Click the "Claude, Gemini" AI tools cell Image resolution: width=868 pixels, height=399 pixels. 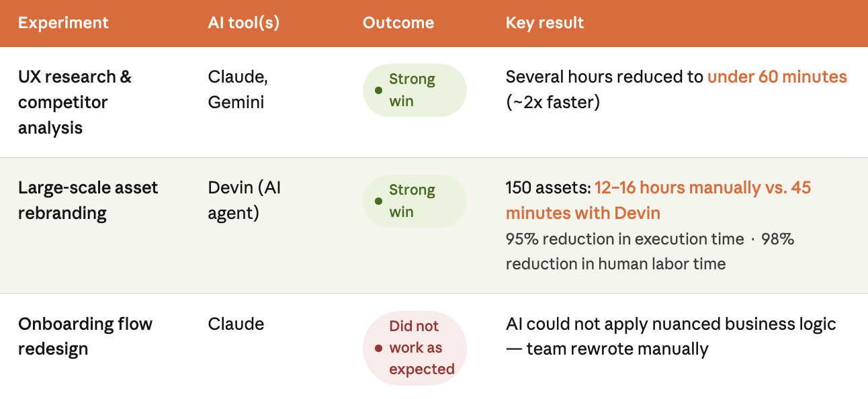click(238, 89)
